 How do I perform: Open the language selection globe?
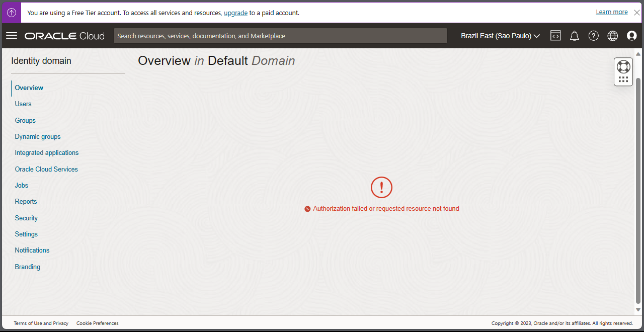pyautogui.click(x=612, y=36)
